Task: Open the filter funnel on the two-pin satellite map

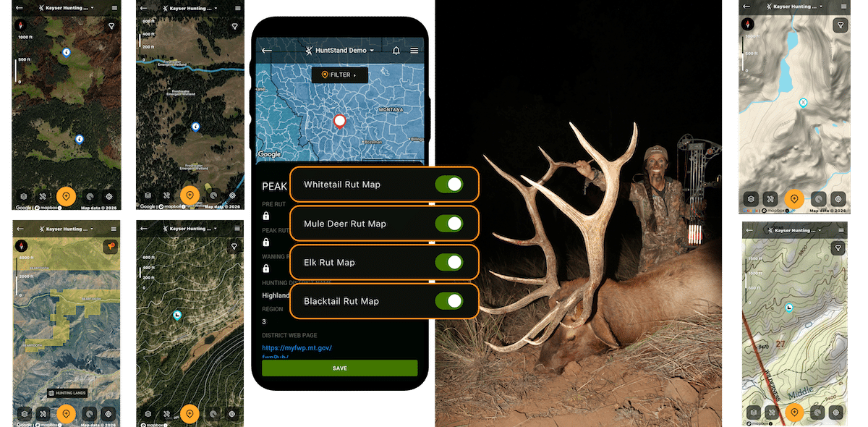Action: (111, 26)
